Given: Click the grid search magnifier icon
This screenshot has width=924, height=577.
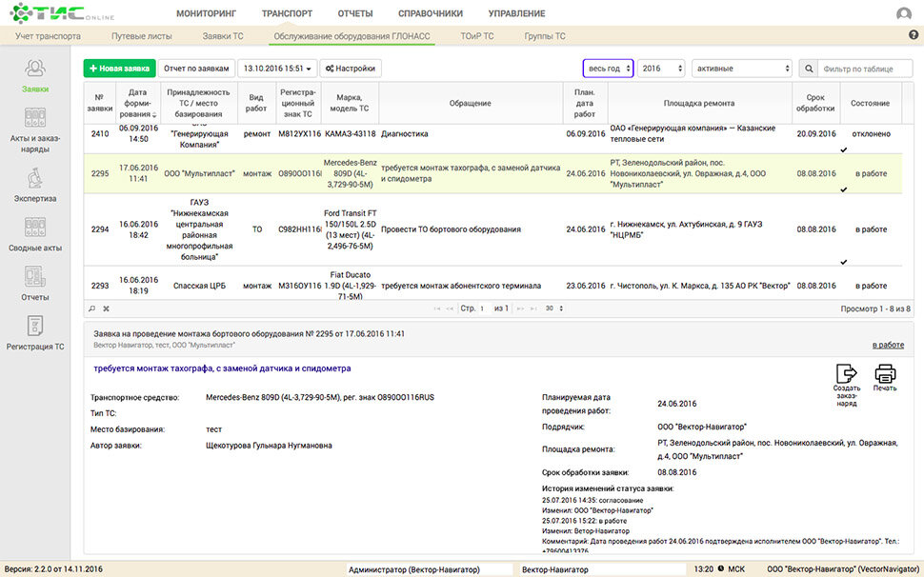Looking at the screenshot, I should point(92,308).
